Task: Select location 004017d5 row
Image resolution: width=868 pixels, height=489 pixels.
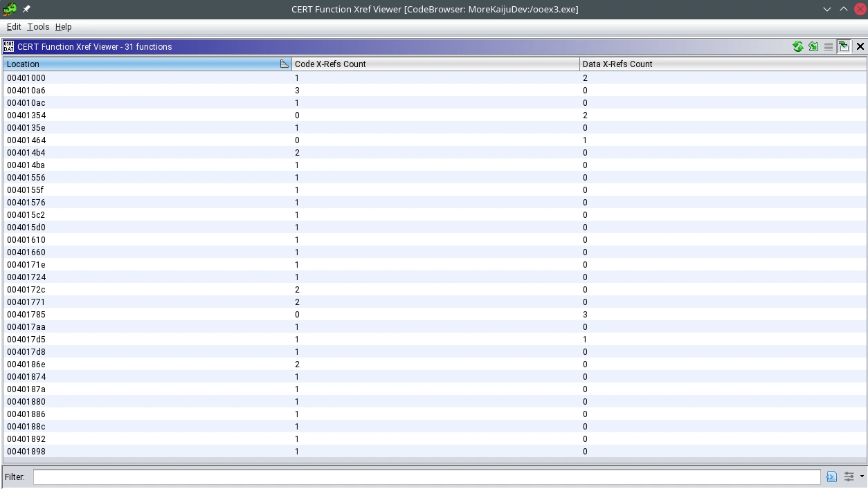Action: coord(434,340)
